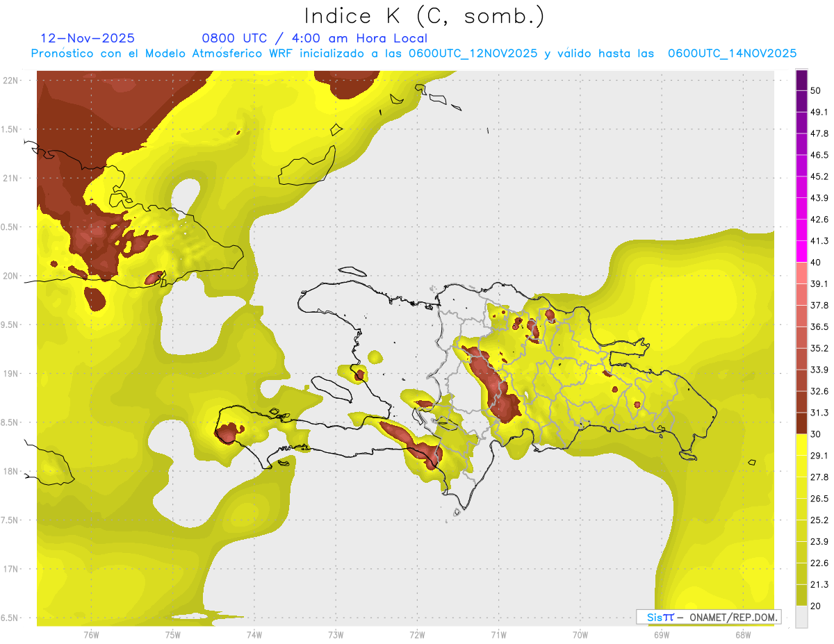Screen dimensions: 834x644
Task: Click the '72W' longitude axis label
Action: pyautogui.click(x=417, y=636)
